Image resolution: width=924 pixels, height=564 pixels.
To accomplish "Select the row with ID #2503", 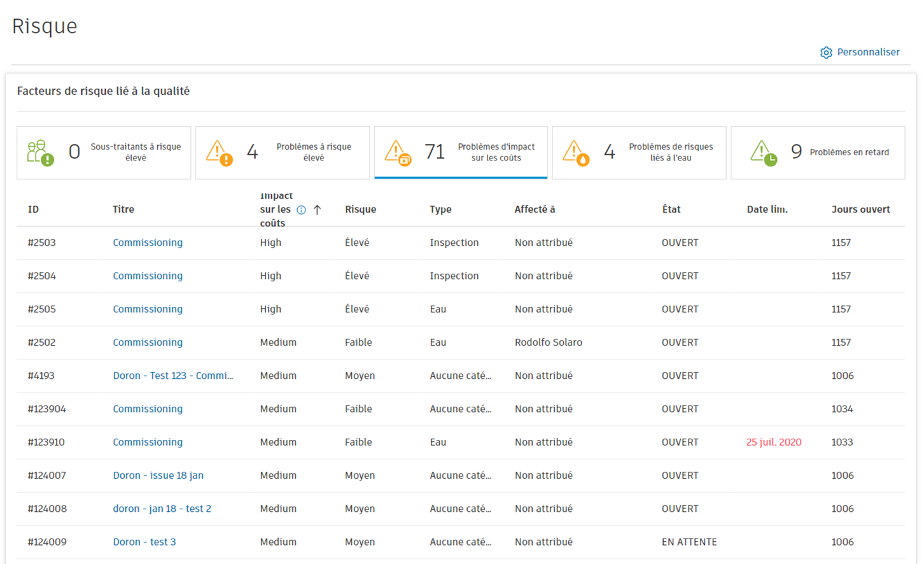I will pos(41,243).
